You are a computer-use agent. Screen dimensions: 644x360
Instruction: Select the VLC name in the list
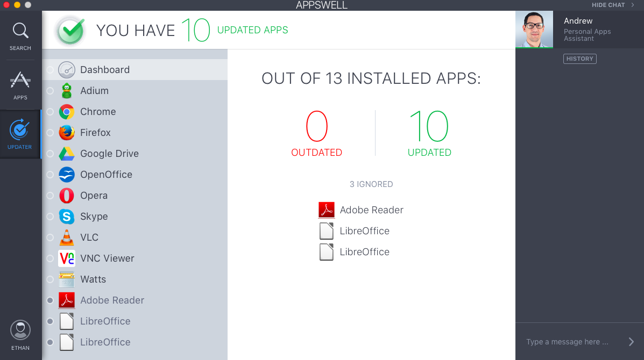(x=89, y=237)
